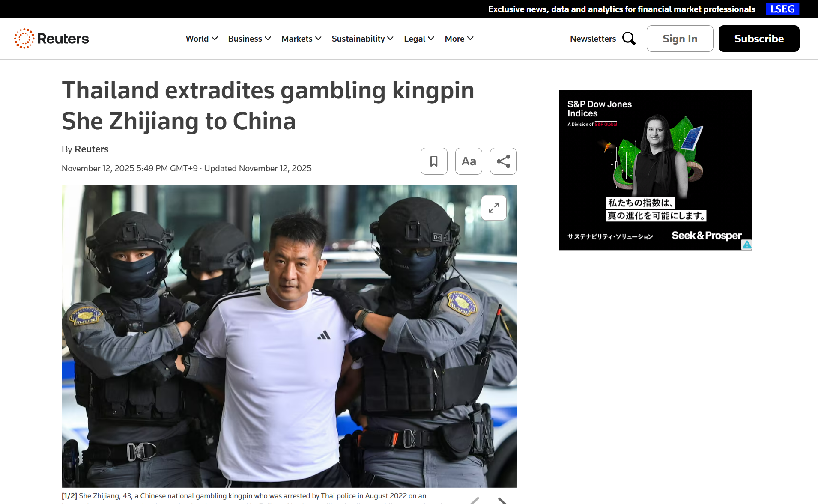
Task: Open the ad info triangle icon
Action: pyautogui.click(x=746, y=245)
